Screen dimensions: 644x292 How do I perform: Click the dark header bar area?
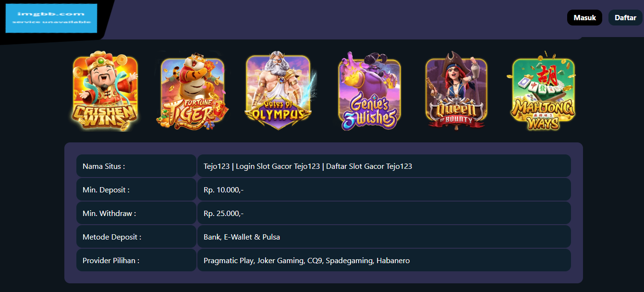(x=336, y=19)
